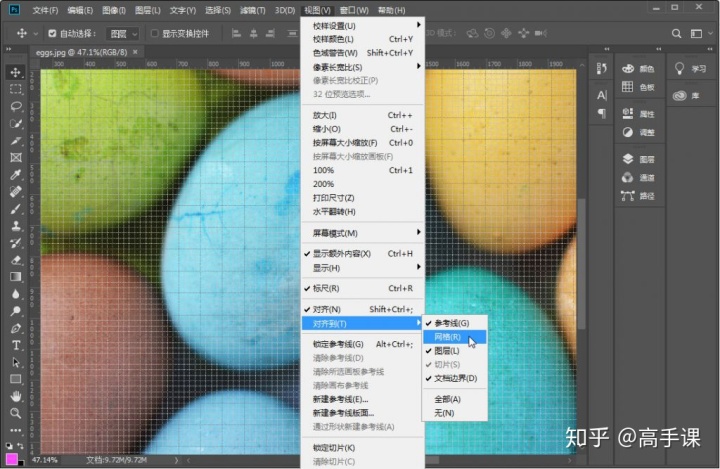Toggle snap to 文档边界(D)

pyautogui.click(x=454, y=379)
